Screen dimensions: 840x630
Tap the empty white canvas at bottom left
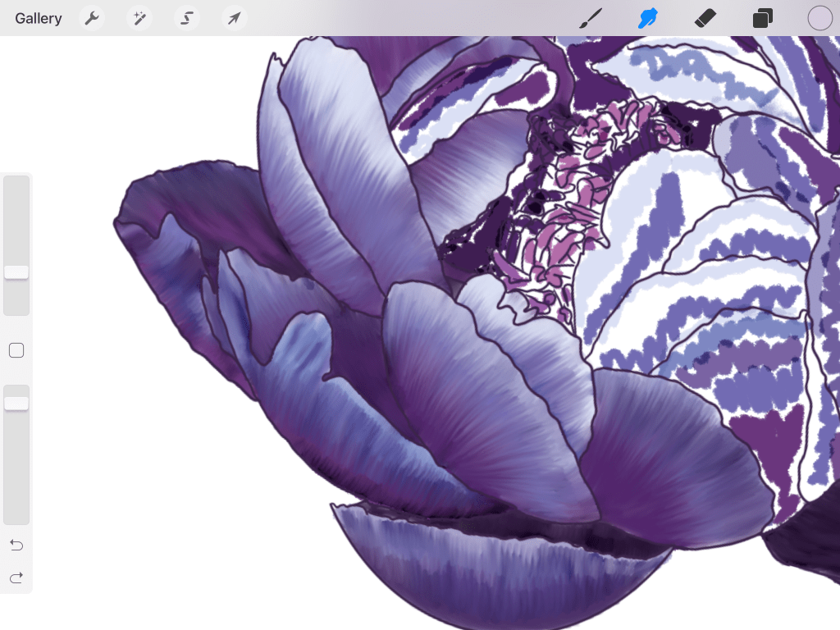click(x=164, y=533)
